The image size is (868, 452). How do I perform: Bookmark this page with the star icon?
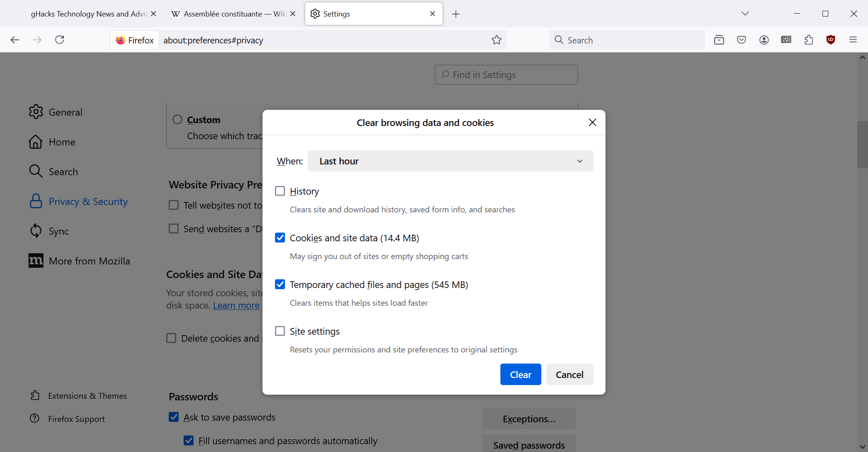pyautogui.click(x=496, y=40)
